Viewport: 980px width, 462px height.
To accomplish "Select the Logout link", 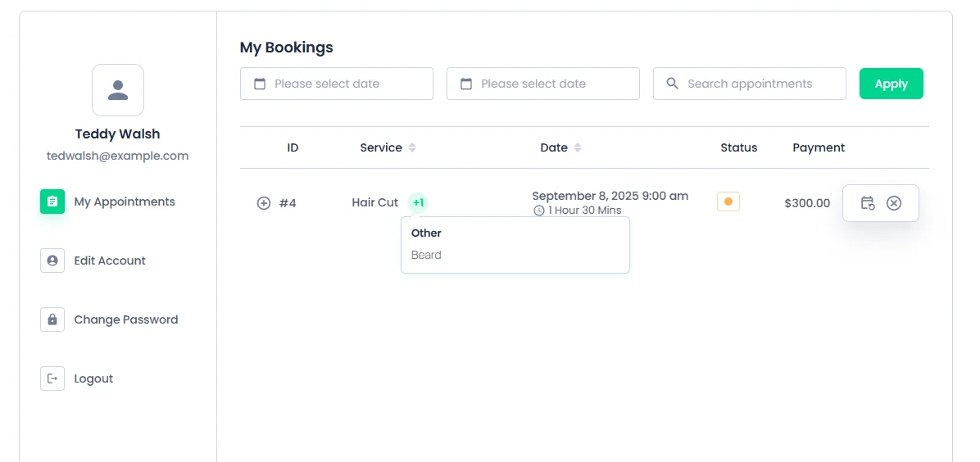I will (x=93, y=378).
